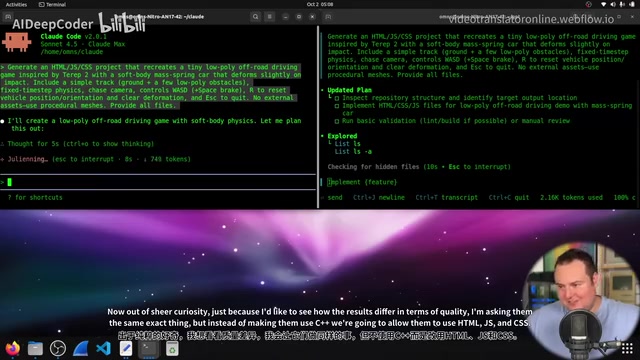This screenshot has width=640, height=360.
Task: Click 'Ctrl+T transcript' hint
Action: (x=447, y=198)
